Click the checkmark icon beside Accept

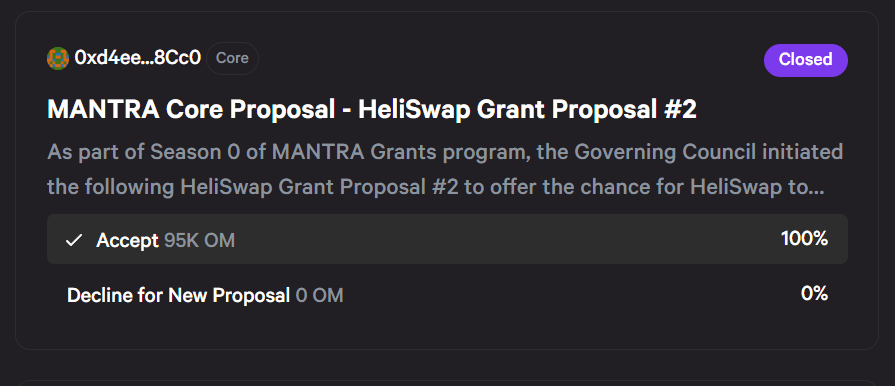74,240
